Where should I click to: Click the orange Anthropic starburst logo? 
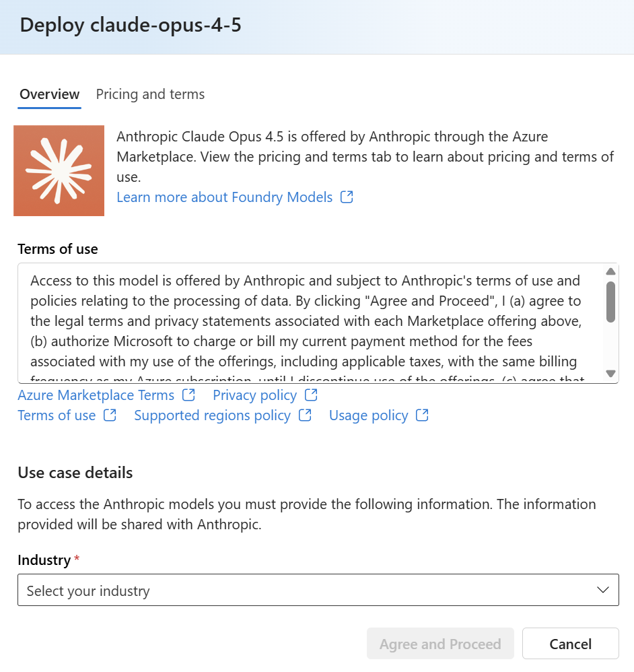(x=59, y=170)
